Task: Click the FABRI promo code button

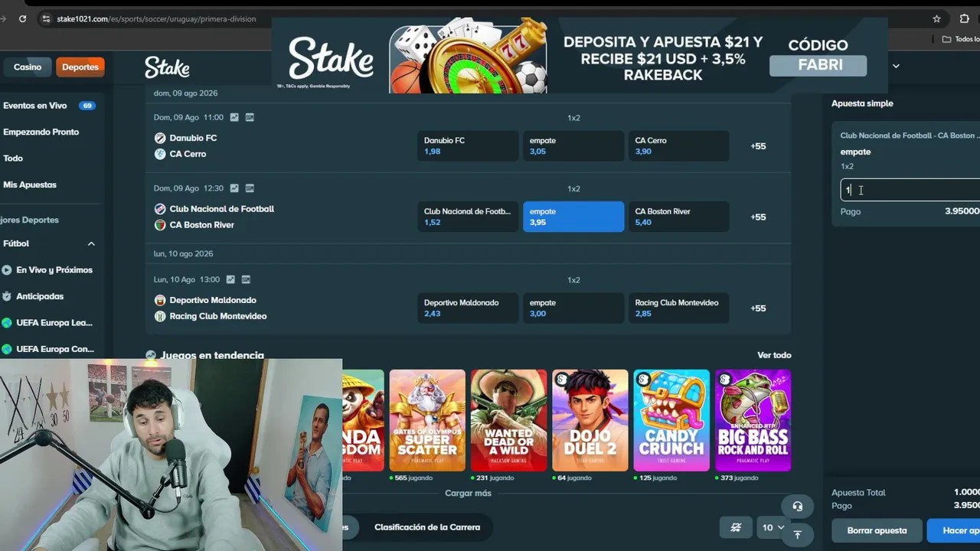Action: [x=818, y=65]
